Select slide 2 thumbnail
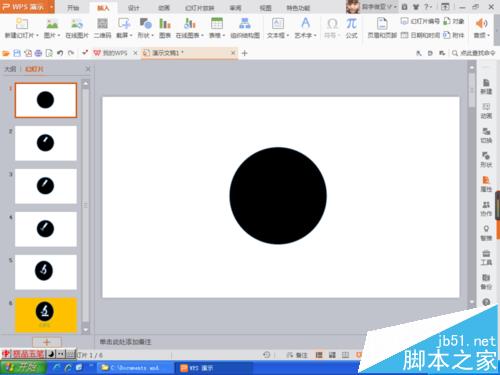 coord(46,143)
